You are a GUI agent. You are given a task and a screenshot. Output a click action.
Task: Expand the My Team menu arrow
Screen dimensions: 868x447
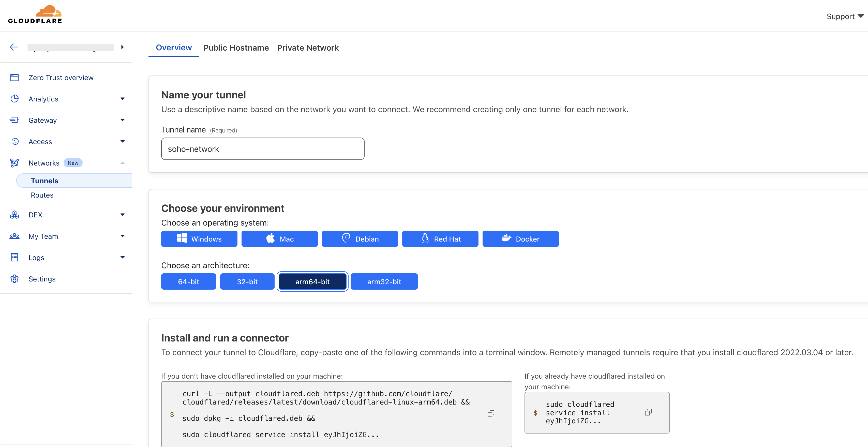click(123, 236)
